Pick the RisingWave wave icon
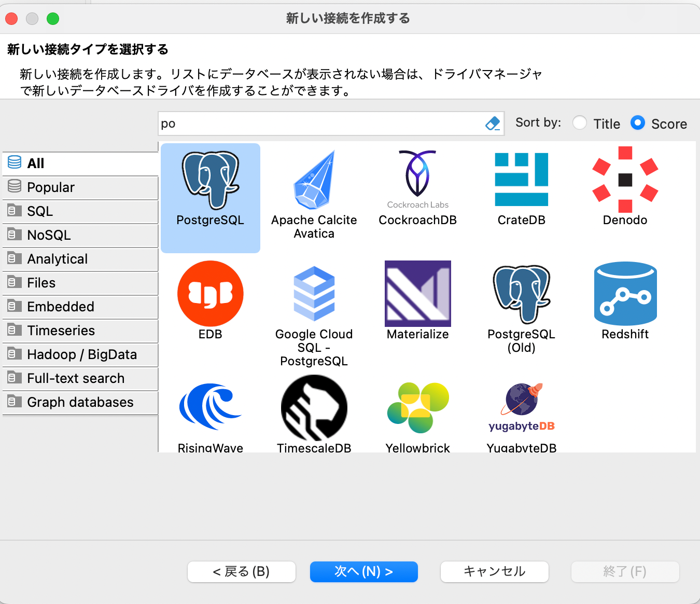The height and width of the screenshot is (604, 700). (x=211, y=407)
